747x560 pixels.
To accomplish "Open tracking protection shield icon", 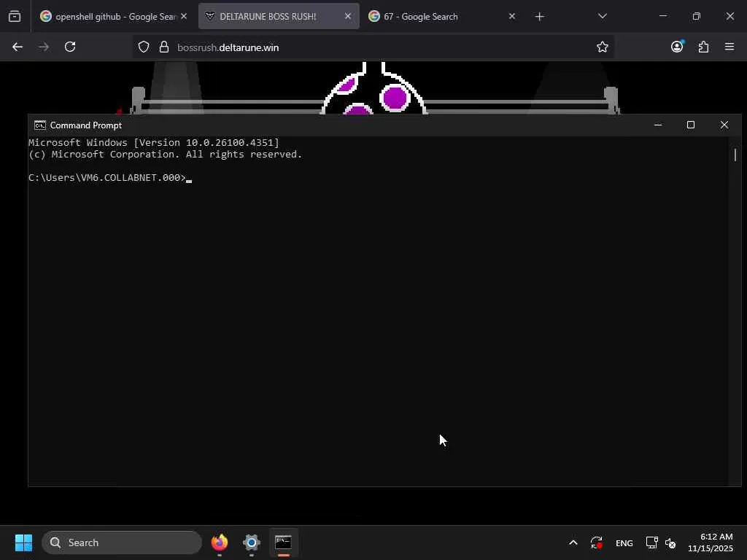I will 144,47.
